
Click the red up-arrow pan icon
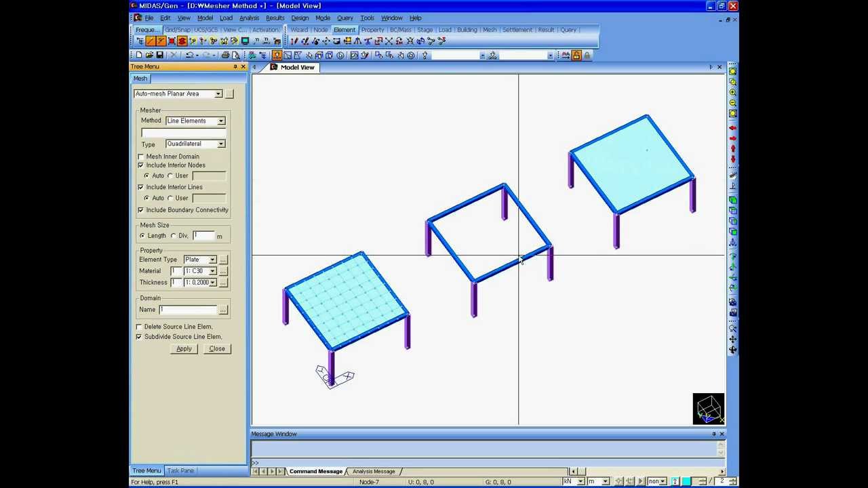point(732,148)
